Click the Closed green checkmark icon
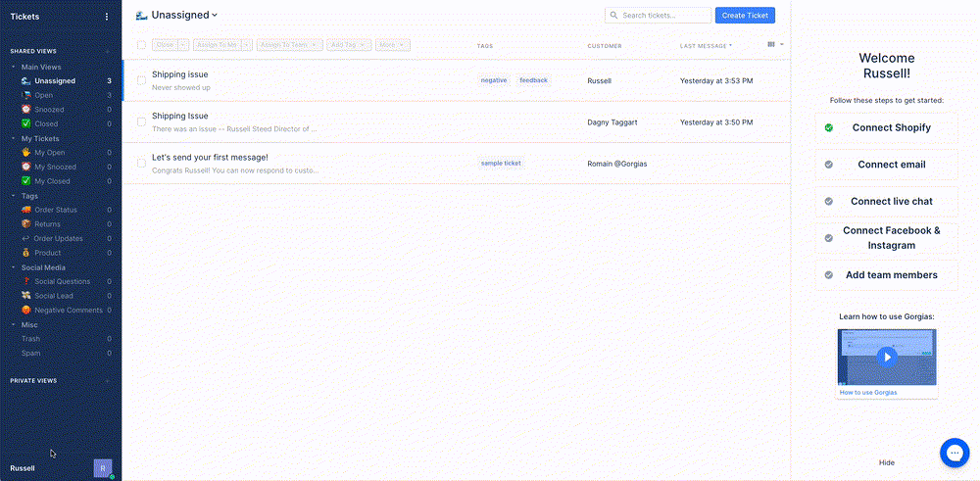This screenshot has width=980, height=481. pos(25,123)
